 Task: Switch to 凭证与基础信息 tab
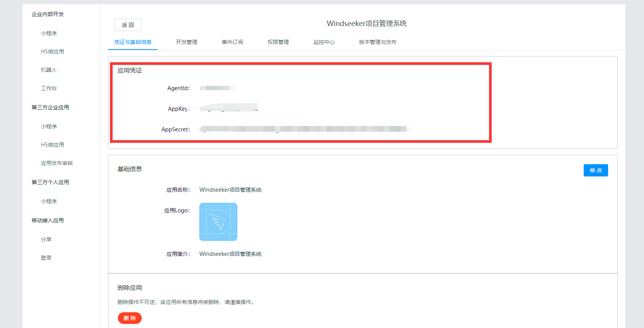coord(133,42)
